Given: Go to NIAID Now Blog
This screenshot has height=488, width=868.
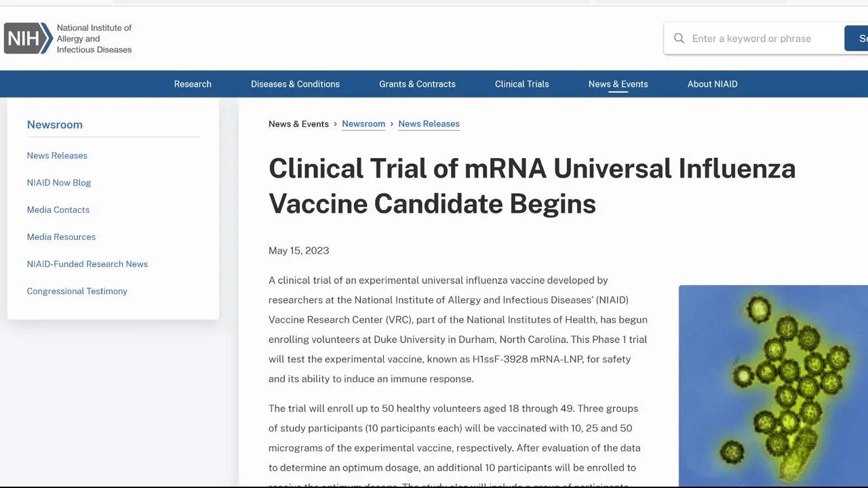Looking at the screenshot, I should [x=59, y=183].
